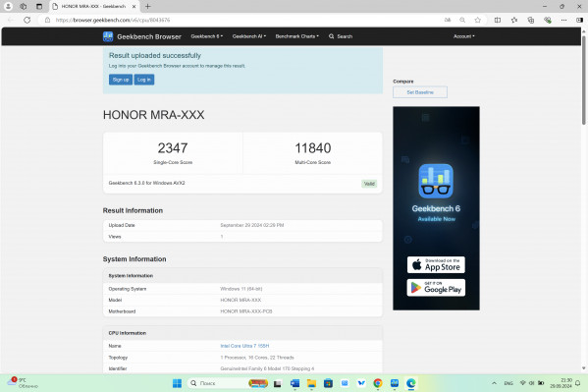This screenshot has height=392, width=588.
Task: Add this page to favorites star
Action: [x=477, y=20]
